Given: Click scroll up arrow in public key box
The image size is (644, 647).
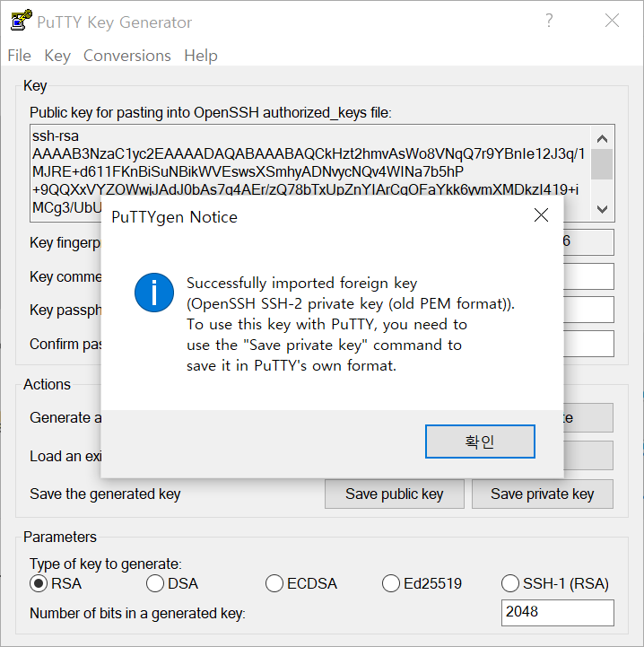Looking at the screenshot, I should [x=603, y=138].
